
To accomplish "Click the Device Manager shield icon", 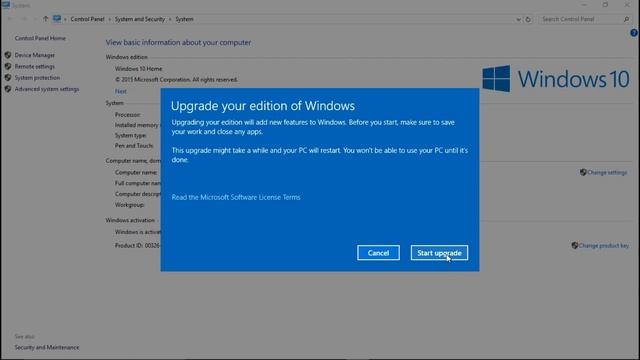I will pos(8,55).
